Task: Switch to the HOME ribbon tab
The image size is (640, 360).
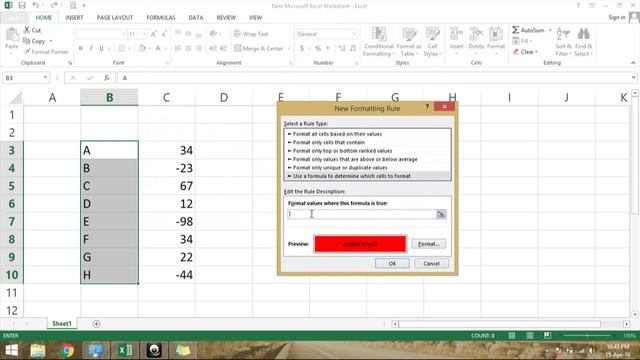Action: (43, 18)
